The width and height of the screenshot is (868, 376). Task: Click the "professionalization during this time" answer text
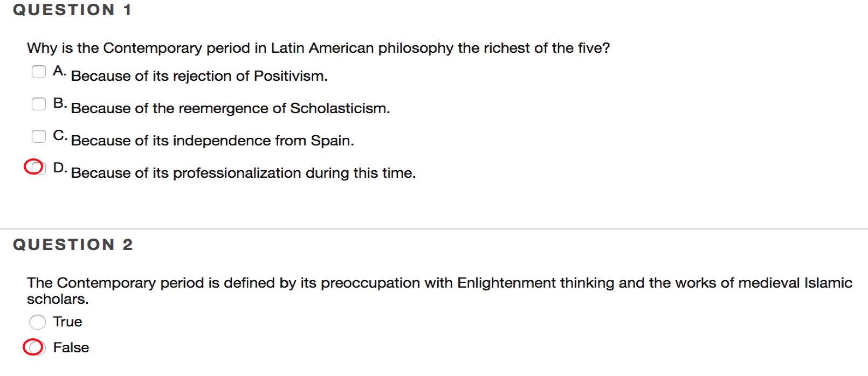(x=243, y=173)
